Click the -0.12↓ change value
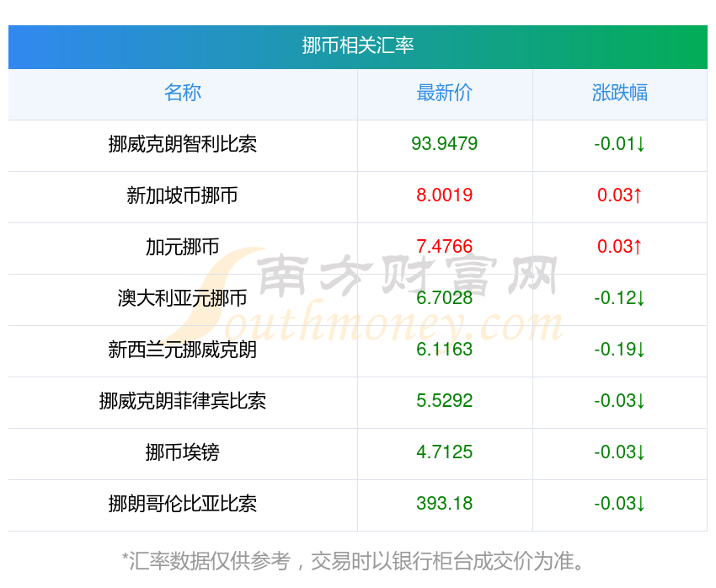Image resolution: width=716 pixels, height=588 pixels. pos(620,298)
